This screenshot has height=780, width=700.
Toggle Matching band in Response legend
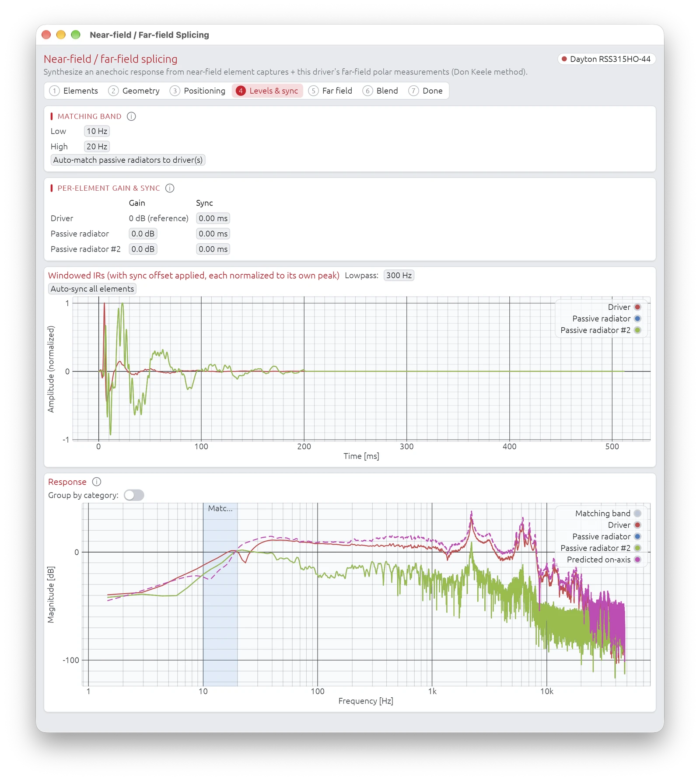[x=608, y=514]
